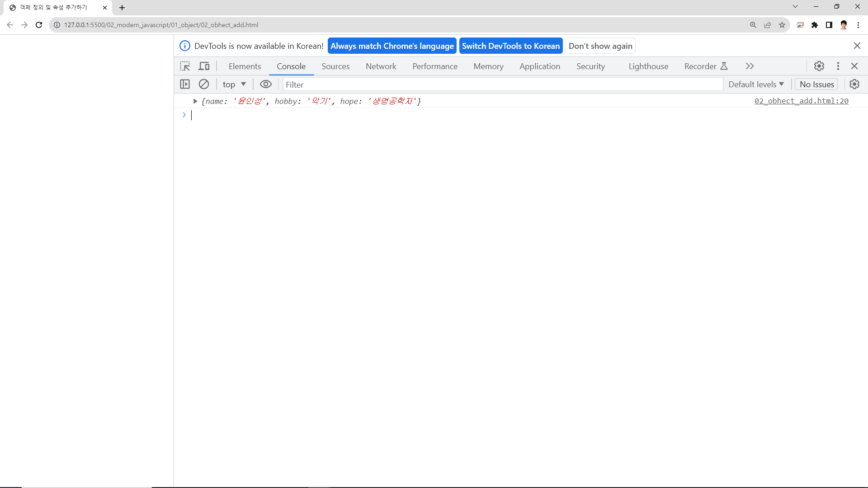The height and width of the screenshot is (488, 868).
Task: Expand the logged object with name property
Action: (x=195, y=101)
